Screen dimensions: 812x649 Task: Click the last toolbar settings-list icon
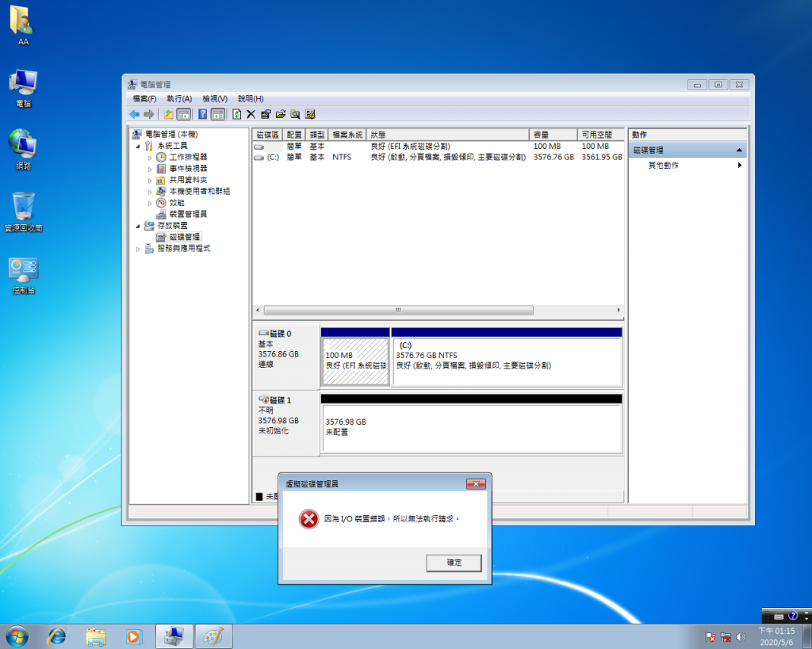coord(310,114)
